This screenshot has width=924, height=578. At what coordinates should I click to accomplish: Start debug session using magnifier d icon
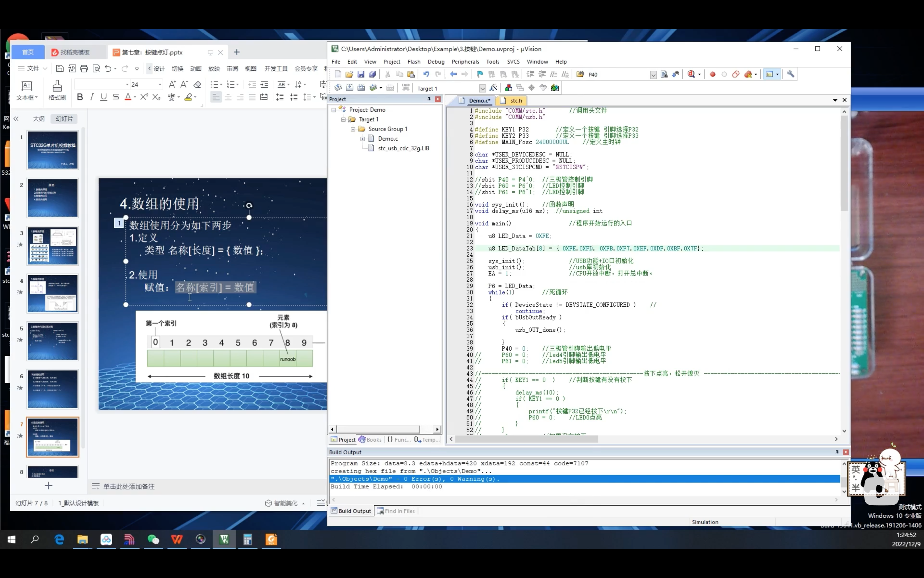tap(691, 74)
